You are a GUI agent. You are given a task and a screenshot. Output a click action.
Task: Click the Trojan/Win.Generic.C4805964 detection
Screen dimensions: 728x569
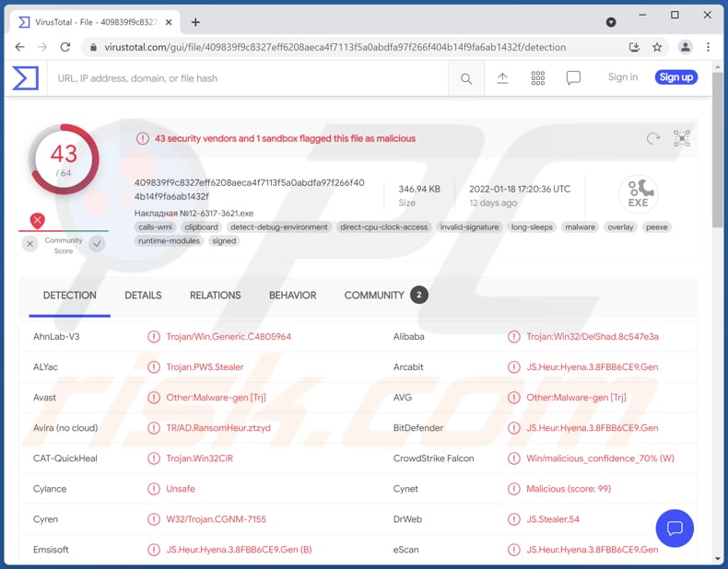[229, 337]
